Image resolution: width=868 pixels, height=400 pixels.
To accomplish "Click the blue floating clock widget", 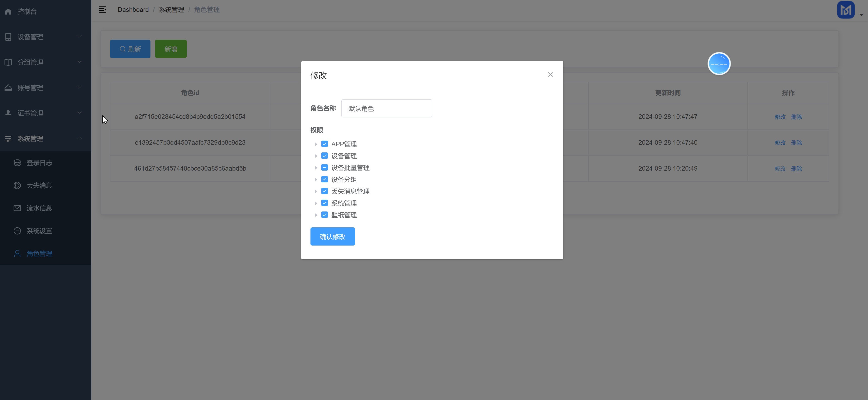I will [719, 64].
